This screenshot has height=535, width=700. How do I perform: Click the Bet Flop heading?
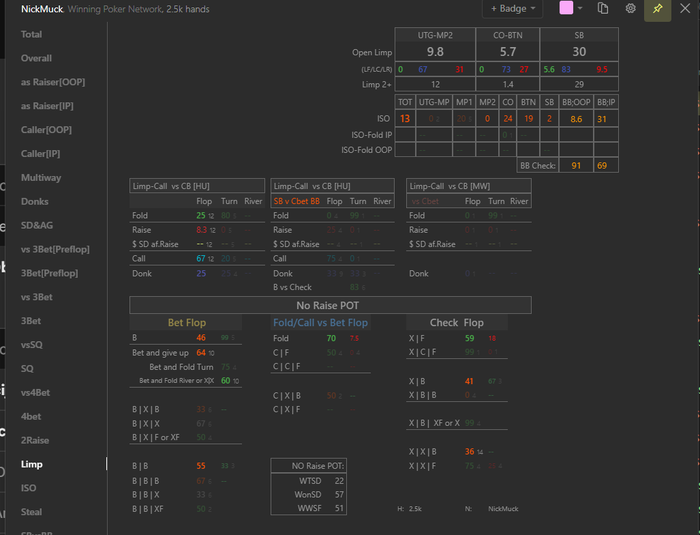187,322
